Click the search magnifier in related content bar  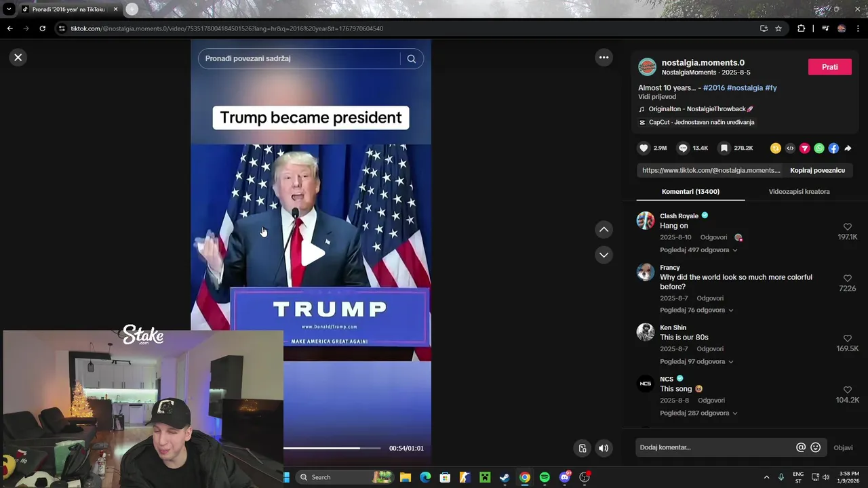click(411, 59)
